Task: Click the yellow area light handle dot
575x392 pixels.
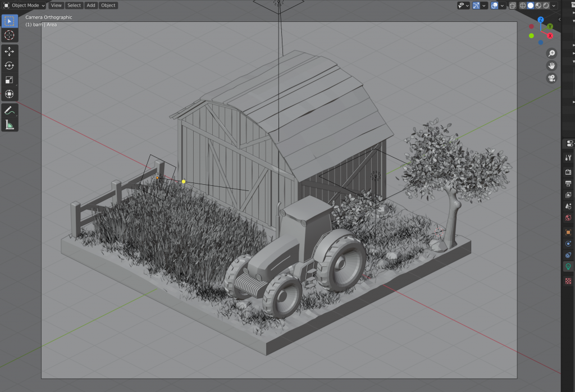Action: pos(184,181)
